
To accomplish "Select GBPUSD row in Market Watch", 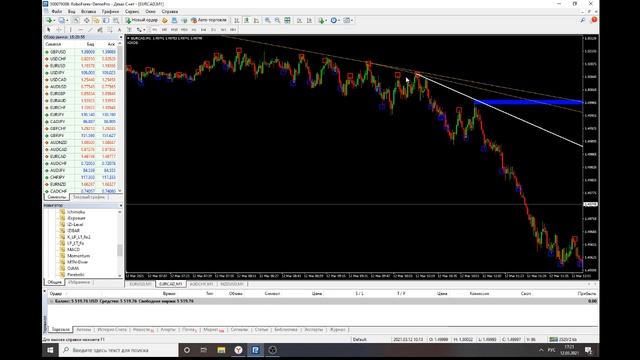I will 81,52.
